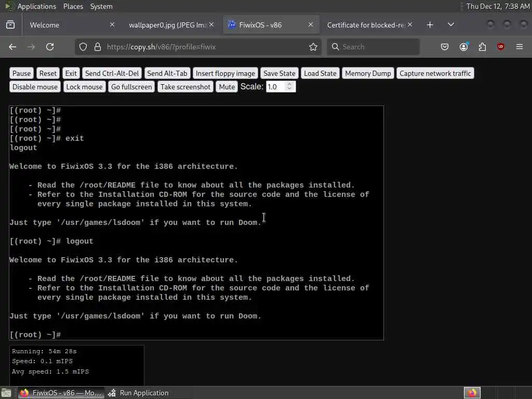The height and width of the screenshot is (399, 532).
Task: Click inside the FiwixOS terminal screen
Action: (196, 222)
